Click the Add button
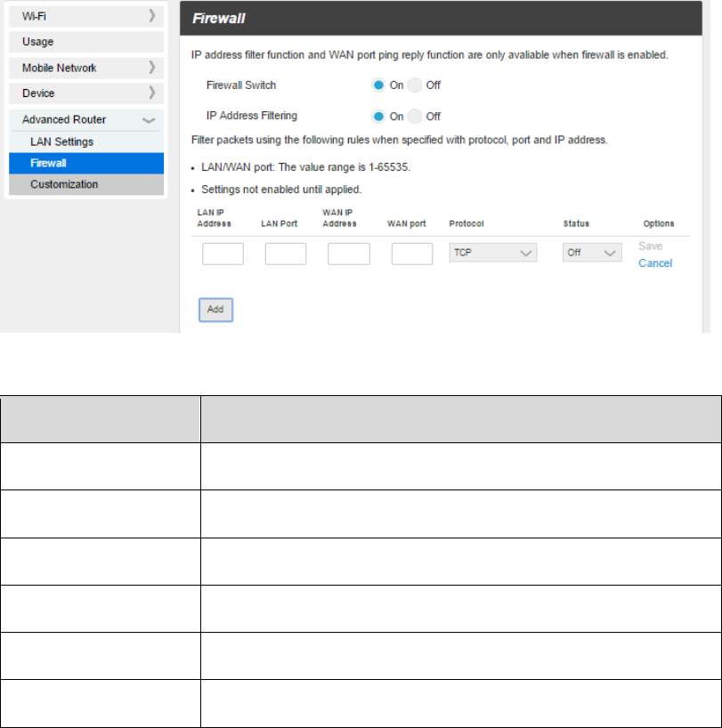The image size is (722, 728). tap(215, 309)
